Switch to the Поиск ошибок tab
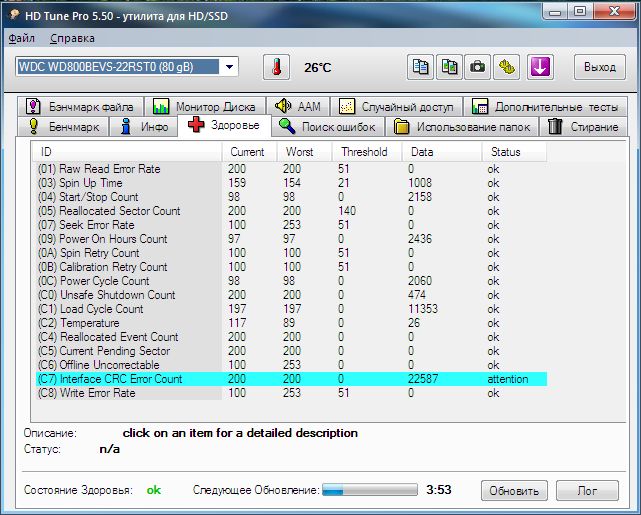 [327, 126]
